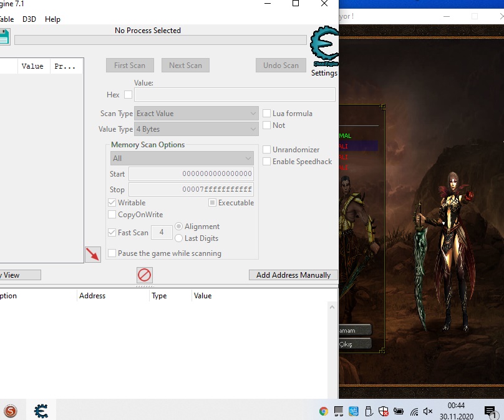Open the red S app taskbar icon
This screenshot has width=504, height=420.
[11, 411]
